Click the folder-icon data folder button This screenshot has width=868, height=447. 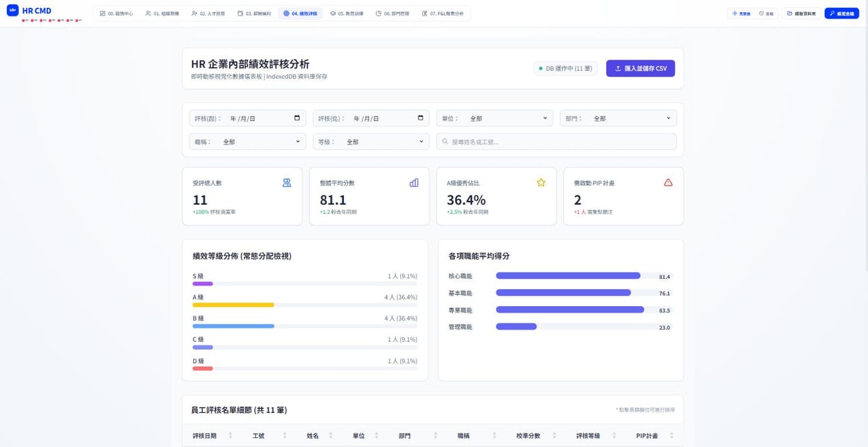801,14
